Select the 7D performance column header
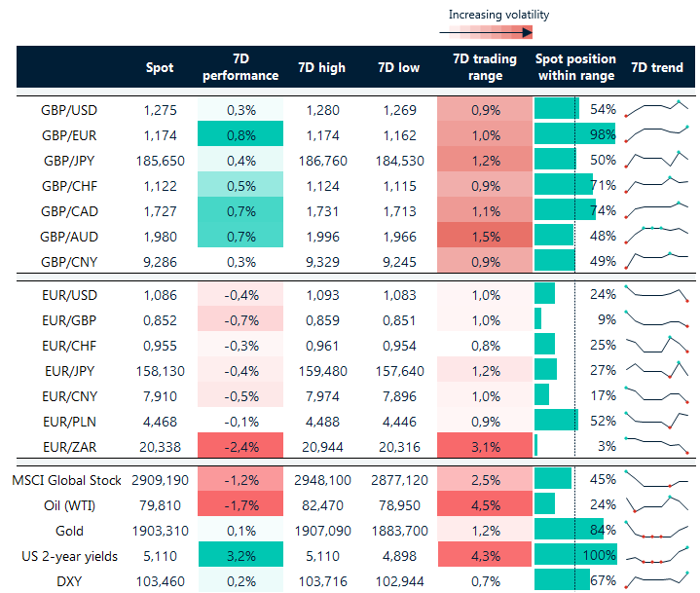This screenshot has width=700, height=593. point(240,67)
